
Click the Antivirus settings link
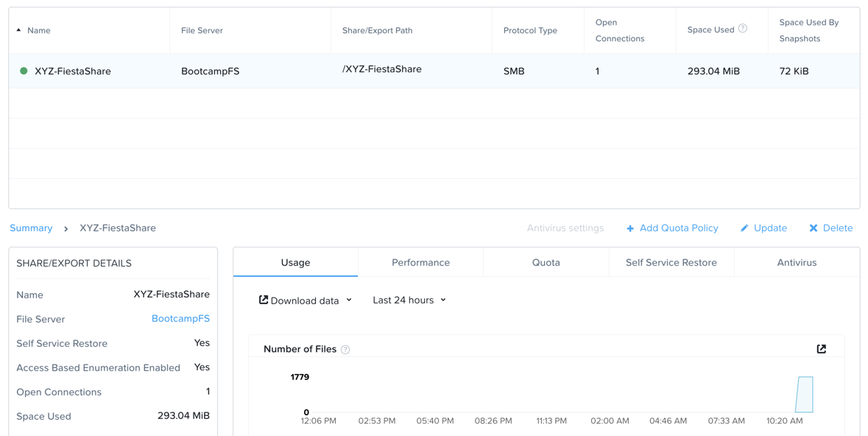click(x=565, y=228)
